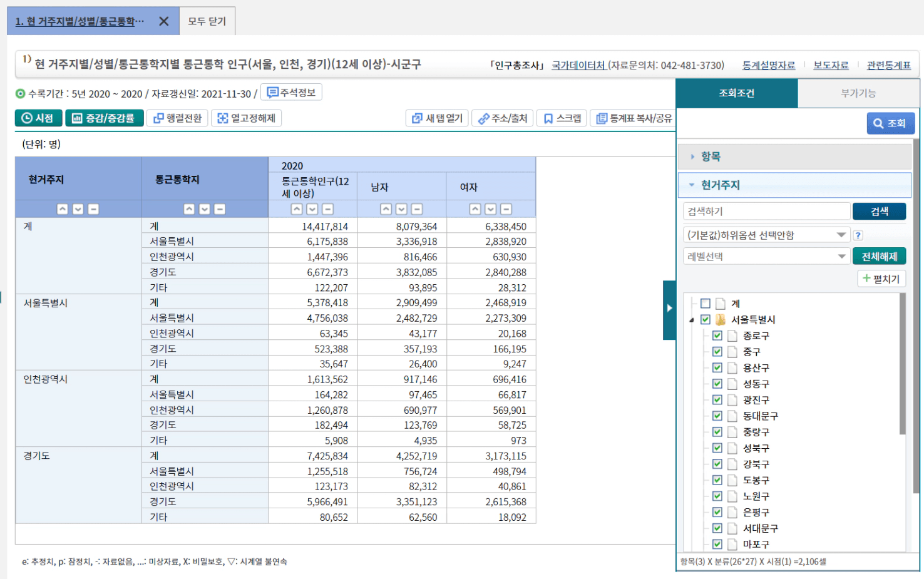Close all tabs with 모두 닫기

(x=207, y=21)
